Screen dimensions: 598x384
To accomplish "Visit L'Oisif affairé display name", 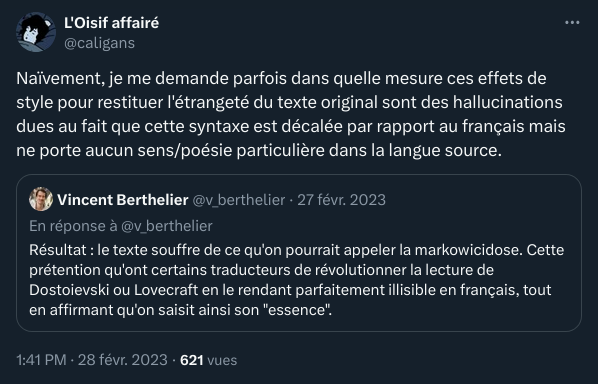I will (111, 23).
